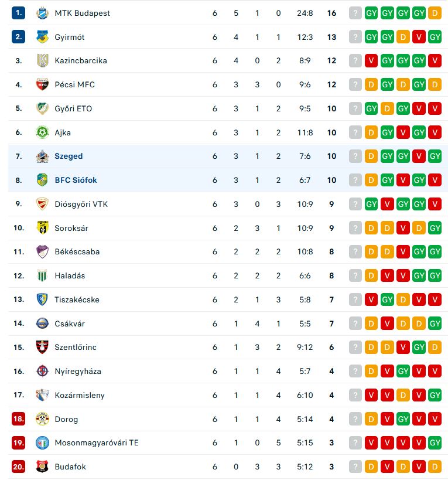Image resolution: width=448 pixels, height=480 pixels.
Task: Click the Budafok red club crest
Action: [42, 467]
